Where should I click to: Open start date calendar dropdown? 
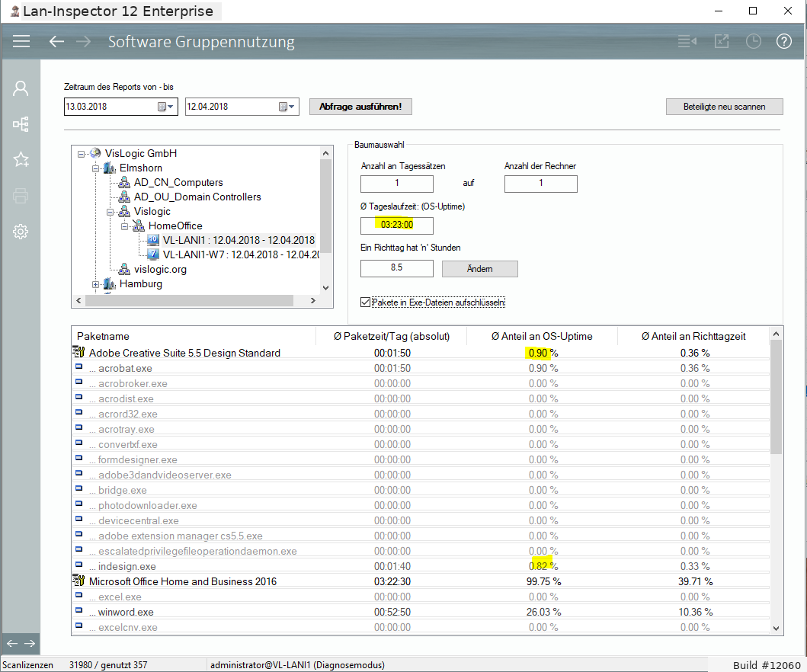pyautogui.click(x=165, y=107)
